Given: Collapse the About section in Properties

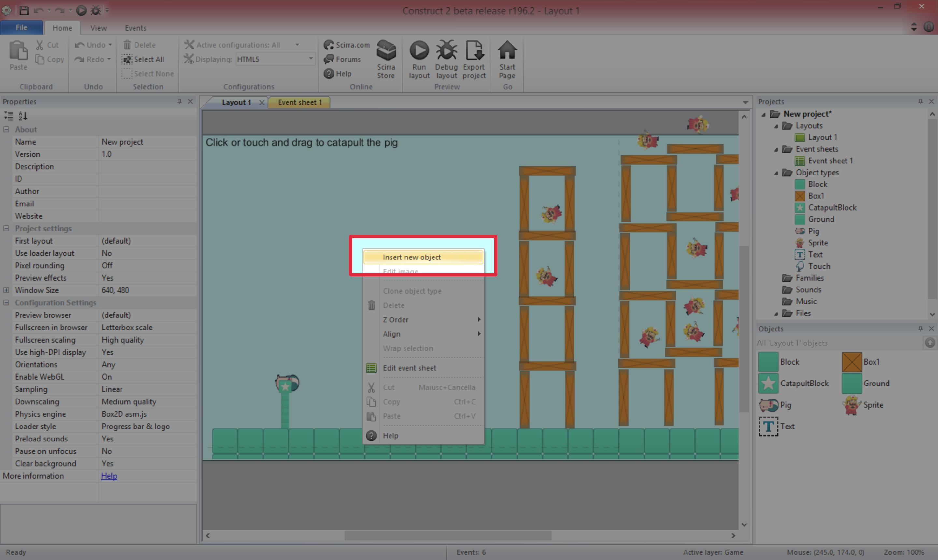Looking at the screenshot, I should pos(6,129).
